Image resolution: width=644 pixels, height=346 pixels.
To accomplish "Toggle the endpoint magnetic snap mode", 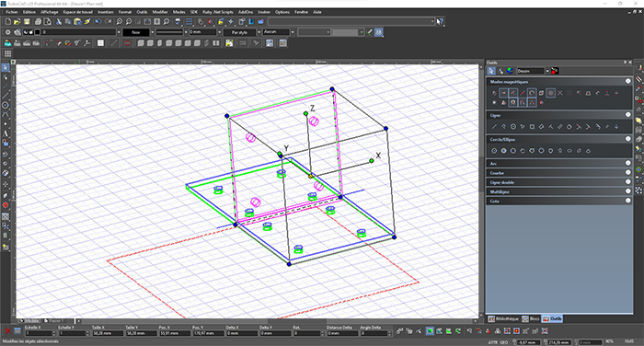I will [x=503, y=93].
